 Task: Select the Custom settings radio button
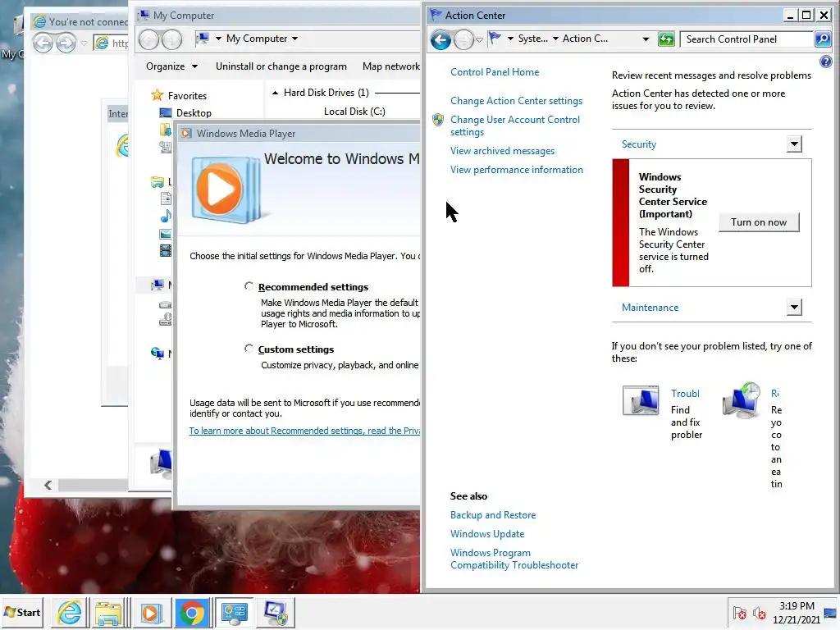(249, 349)
